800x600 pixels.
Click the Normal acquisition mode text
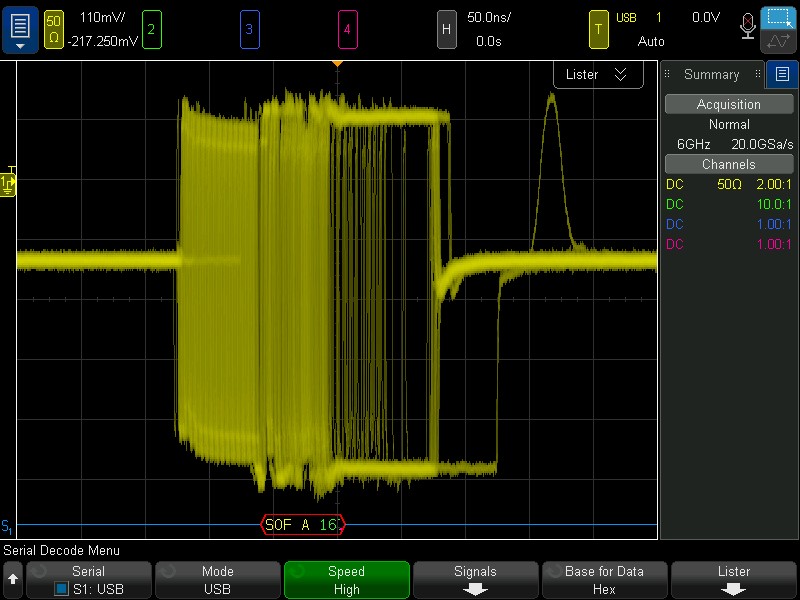[x=729, y=124]
